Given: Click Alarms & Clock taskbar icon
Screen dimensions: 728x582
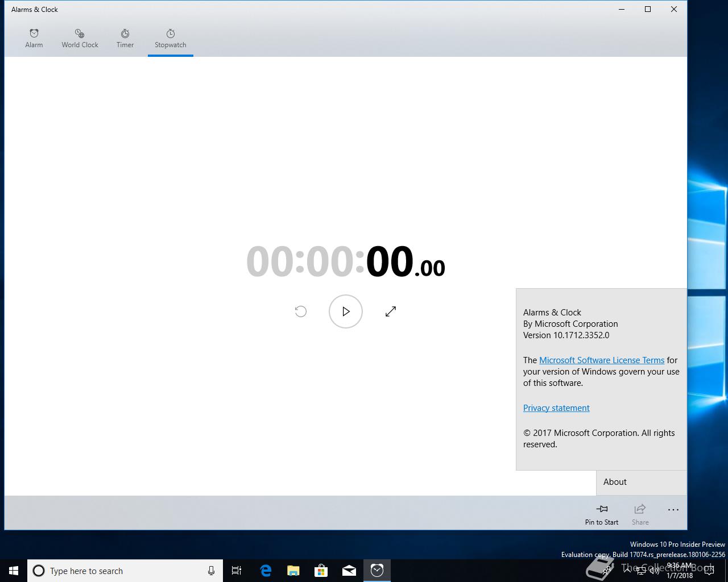Looking at the screenshot, I should tap(377, 571).
